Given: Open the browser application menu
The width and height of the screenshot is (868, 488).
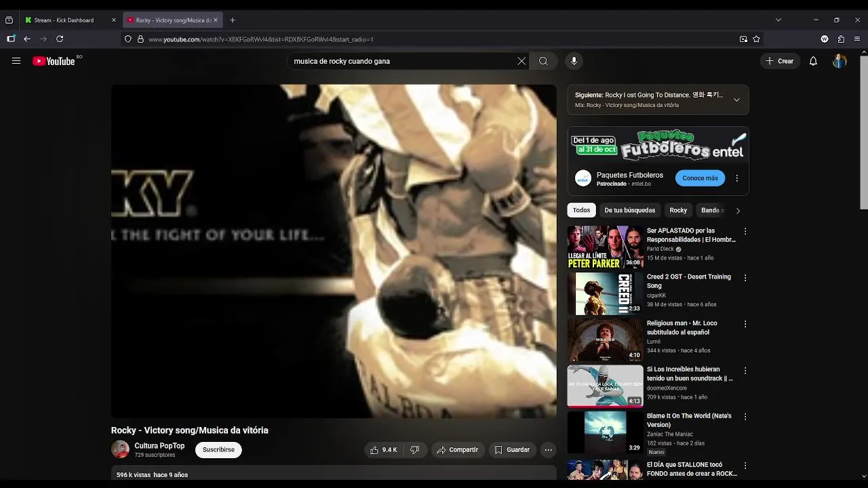Looking at the screenshot, I should (858, 39).
